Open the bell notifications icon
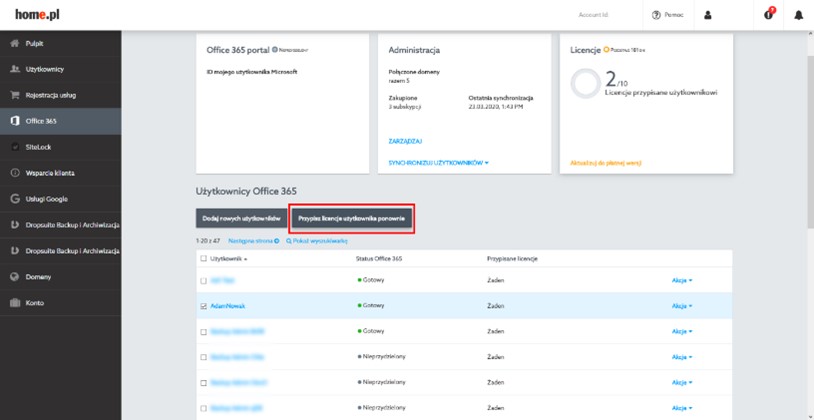This screenshot has width=814, height=420. tap(798, 15)
